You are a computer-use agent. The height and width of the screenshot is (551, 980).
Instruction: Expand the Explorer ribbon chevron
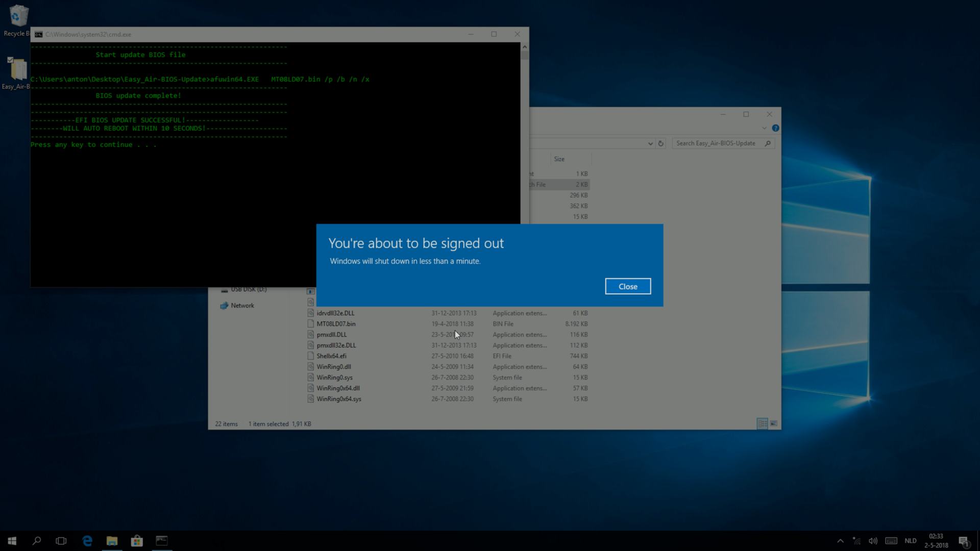click(x=764, y=128)
